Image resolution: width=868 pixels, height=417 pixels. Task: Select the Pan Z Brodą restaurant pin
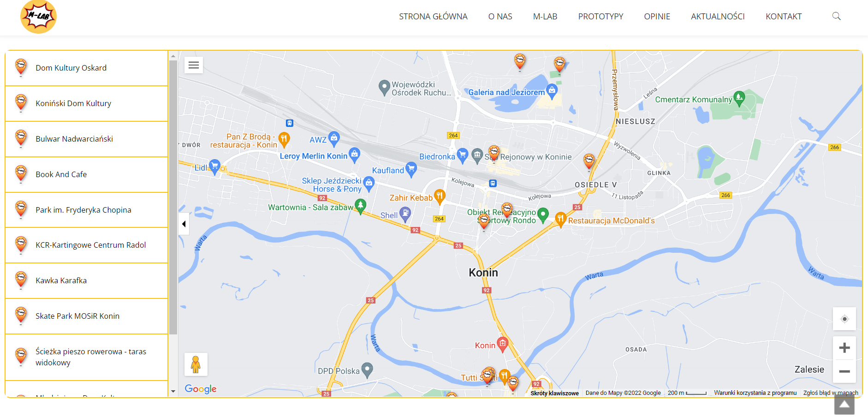tap(284, 139)
